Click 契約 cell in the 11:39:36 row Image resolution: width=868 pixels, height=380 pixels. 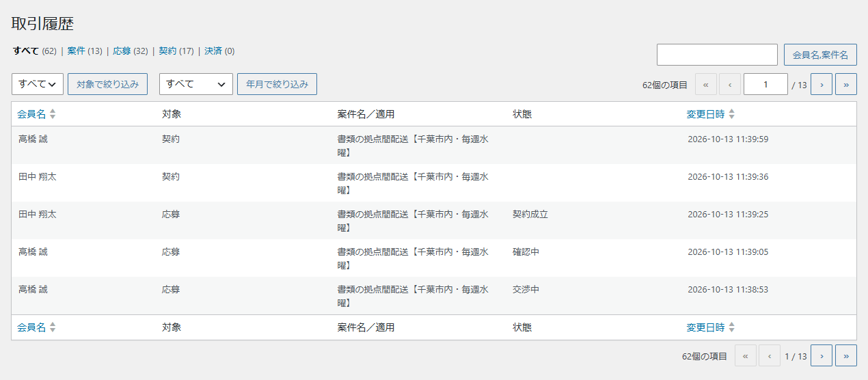pos(171,176)
